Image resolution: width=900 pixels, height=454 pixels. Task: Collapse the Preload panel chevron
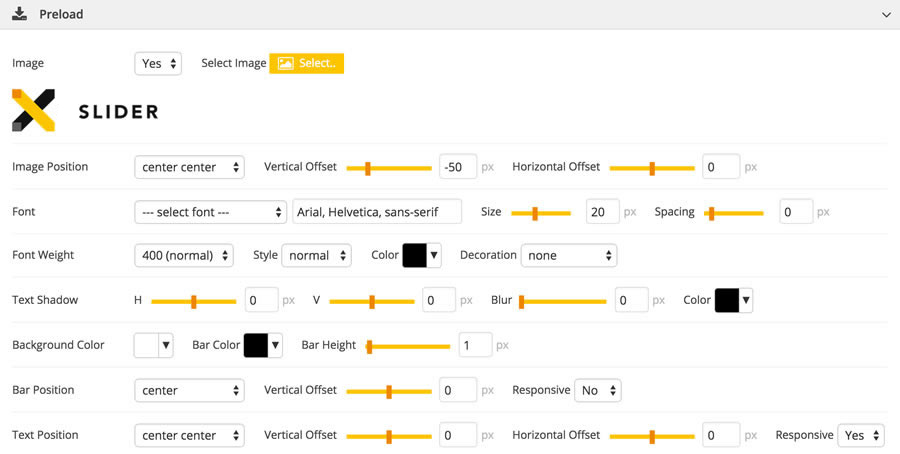coord(886,15)
